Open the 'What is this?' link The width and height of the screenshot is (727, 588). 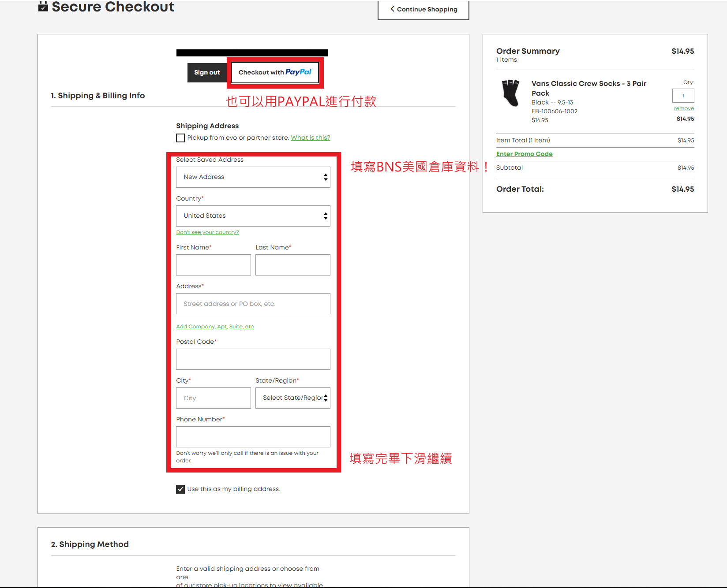click(310, 138)
